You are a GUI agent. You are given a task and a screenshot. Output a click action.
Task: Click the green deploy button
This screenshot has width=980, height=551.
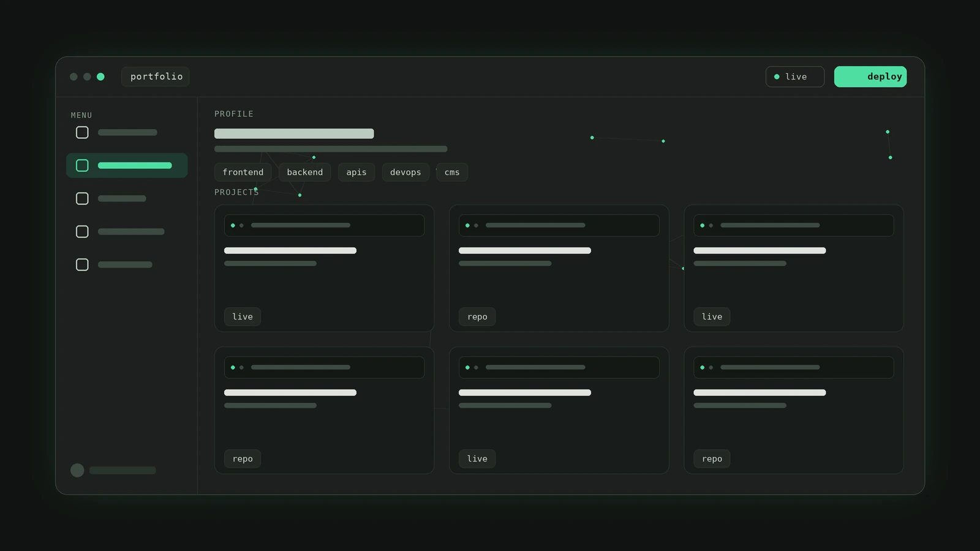[870, 77]
